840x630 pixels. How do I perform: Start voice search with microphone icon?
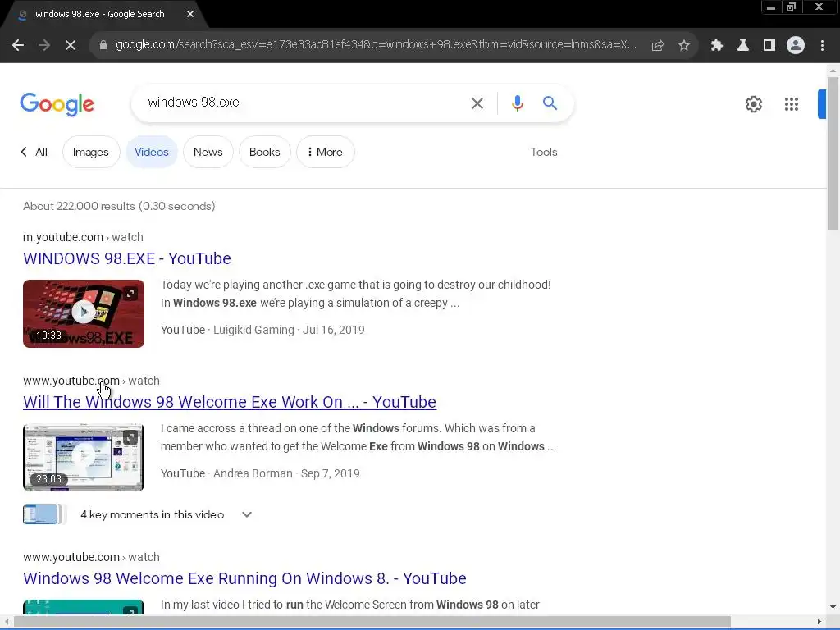[517, 103]
